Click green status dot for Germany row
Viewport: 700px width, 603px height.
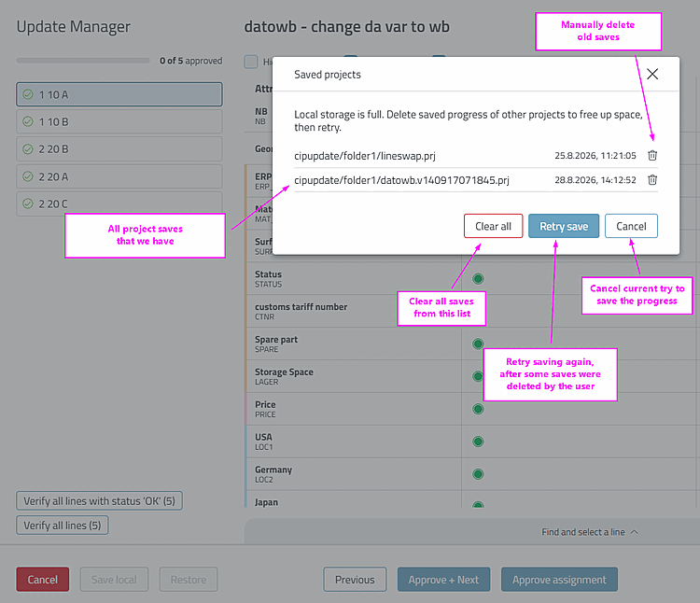pos(478,474)
